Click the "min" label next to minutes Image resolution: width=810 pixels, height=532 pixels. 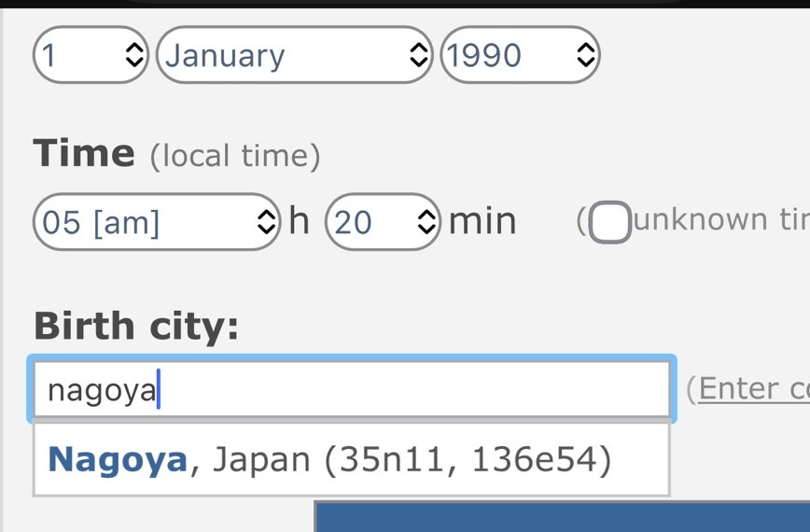[x=482, y=221]
